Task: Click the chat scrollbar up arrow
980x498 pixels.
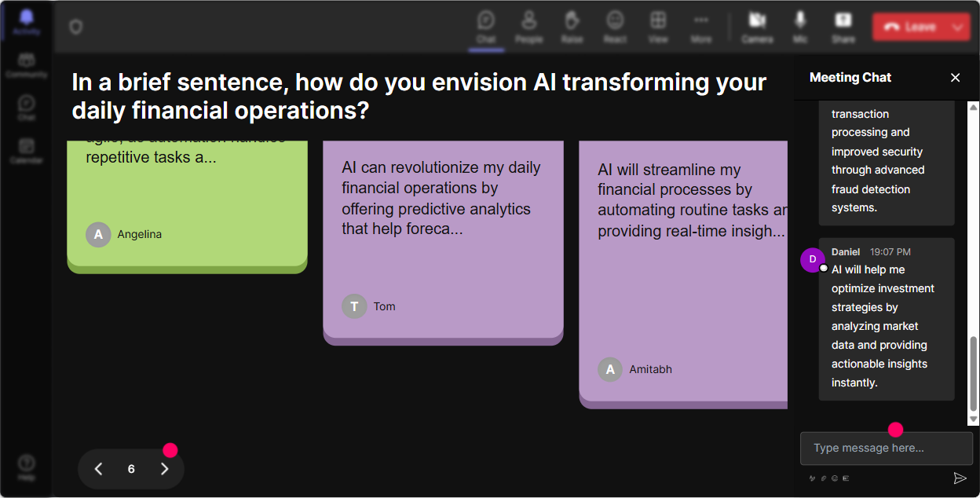Action: pos(974,107)
